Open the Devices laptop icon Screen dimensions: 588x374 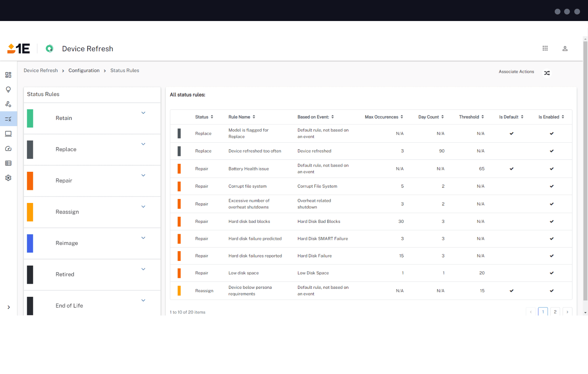point(8,133)
